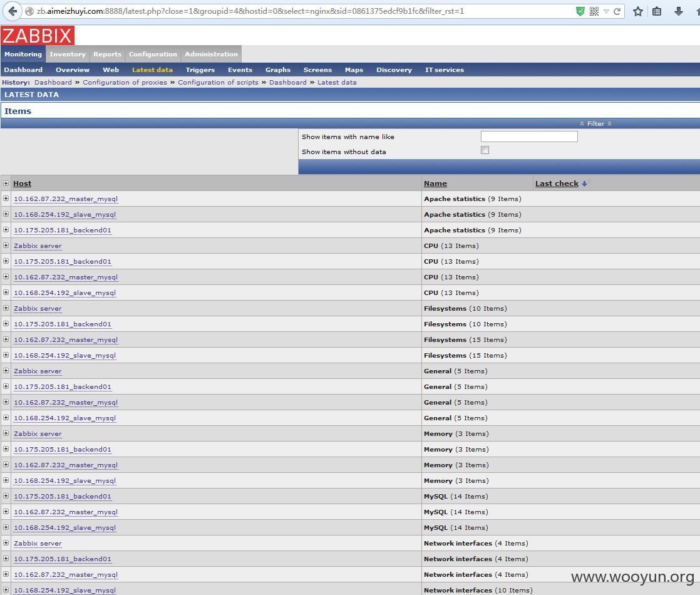Expand General row for 10.162.87.232_master_mysql
Image resolution: width=700 pixels, height=595 pixels.
point(6,401)
